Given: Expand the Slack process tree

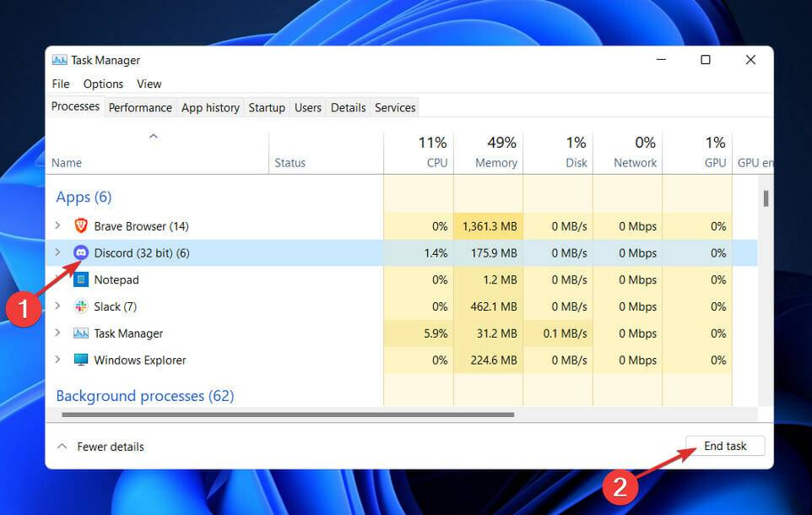Looking at the screenshot, I should (58, 306).
